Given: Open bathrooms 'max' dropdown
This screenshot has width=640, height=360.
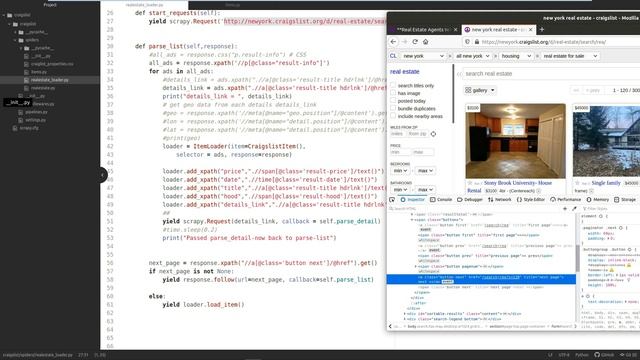Looking at the screenshot, I should point(425,189).
